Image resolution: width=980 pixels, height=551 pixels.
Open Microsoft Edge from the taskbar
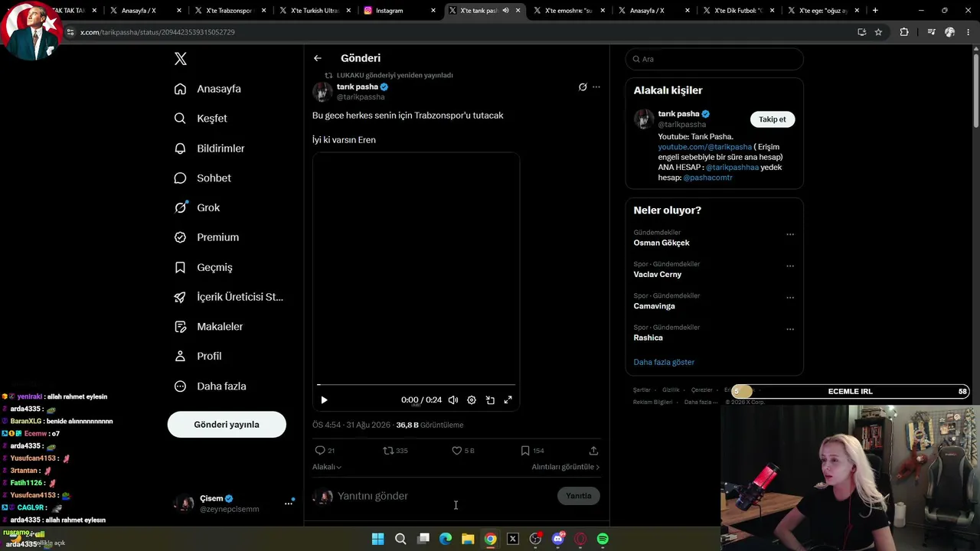pyautogui.click(x=446, y=540)
